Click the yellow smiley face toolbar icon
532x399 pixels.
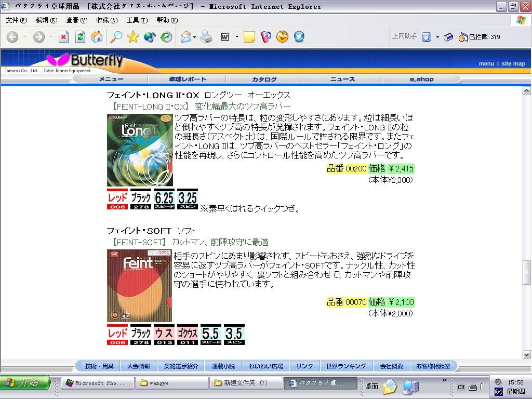pyautogui.click(x=282, y=37)
